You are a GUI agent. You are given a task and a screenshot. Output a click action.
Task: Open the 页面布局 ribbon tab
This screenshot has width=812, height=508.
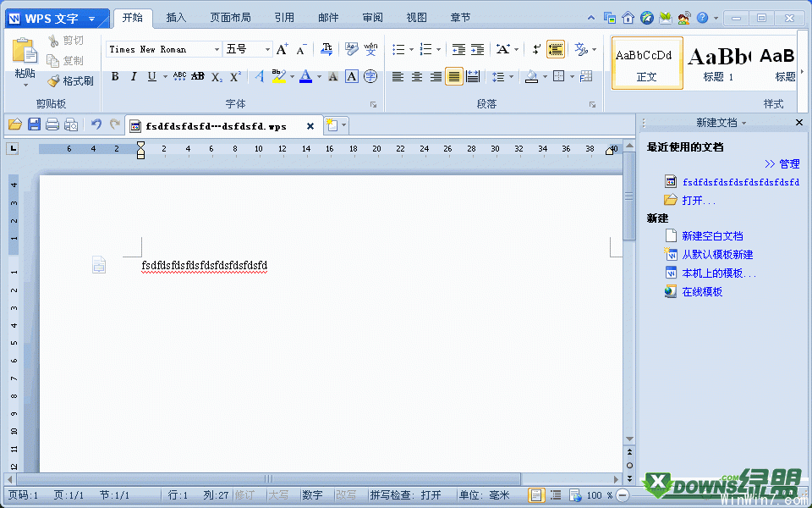pos(230,18)
